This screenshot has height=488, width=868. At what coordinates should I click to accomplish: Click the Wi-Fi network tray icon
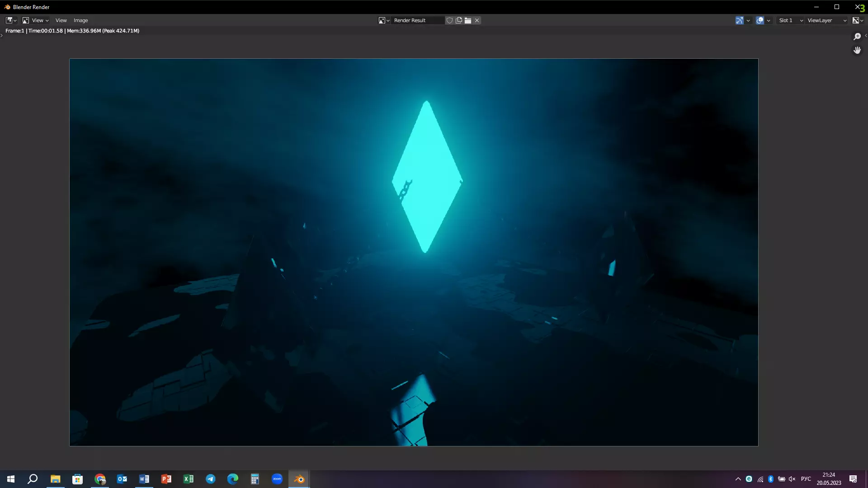tap(760, 479)
